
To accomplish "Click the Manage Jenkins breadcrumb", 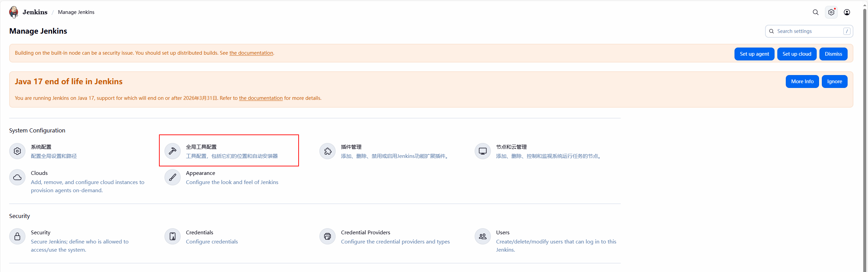I will tap(76, 12).
